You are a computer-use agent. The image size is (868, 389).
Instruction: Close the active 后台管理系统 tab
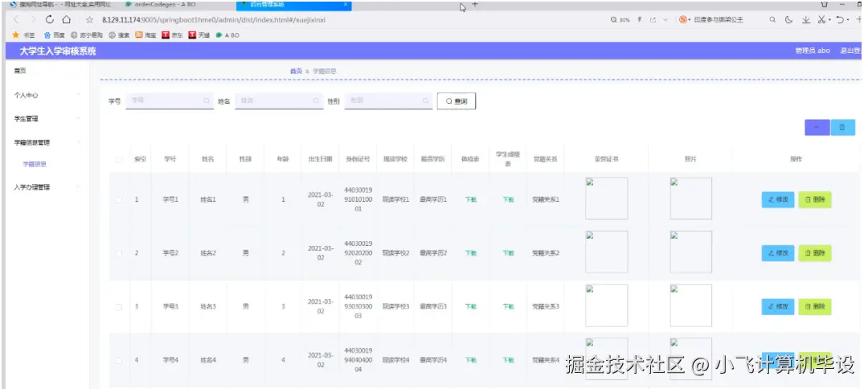point(346,5)
